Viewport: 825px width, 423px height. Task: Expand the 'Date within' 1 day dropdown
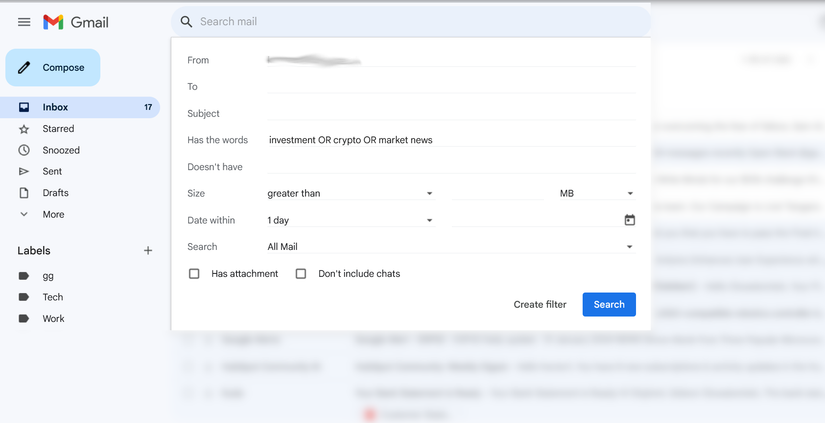(x=350, y=220)
